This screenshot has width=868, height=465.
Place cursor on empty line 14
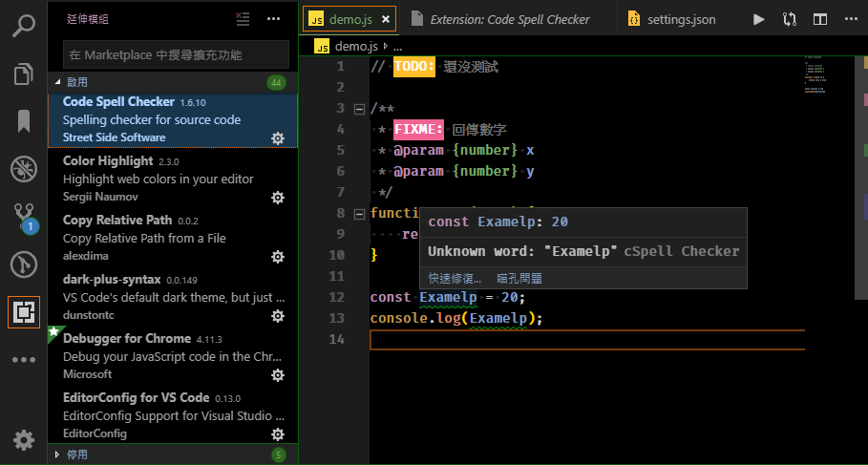click(x=587, y=339)
